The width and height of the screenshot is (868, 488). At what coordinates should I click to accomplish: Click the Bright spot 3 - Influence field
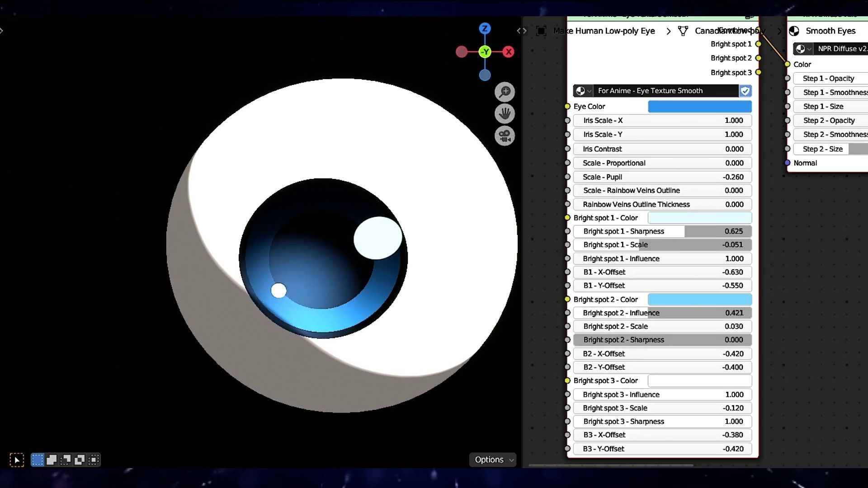click(x=662, y=395)
